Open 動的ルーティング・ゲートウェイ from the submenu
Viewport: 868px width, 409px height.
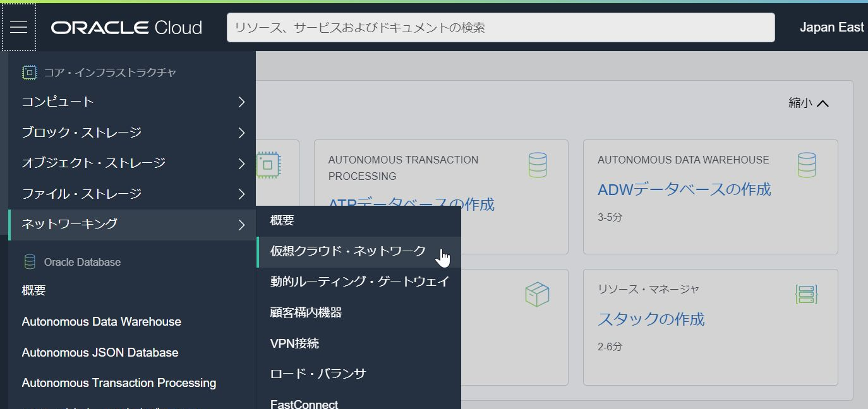[x=359, y=282]
